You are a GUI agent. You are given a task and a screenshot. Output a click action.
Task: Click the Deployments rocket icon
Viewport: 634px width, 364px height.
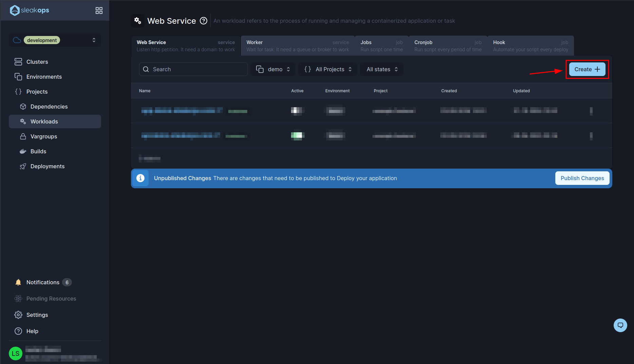coord(23,166)
